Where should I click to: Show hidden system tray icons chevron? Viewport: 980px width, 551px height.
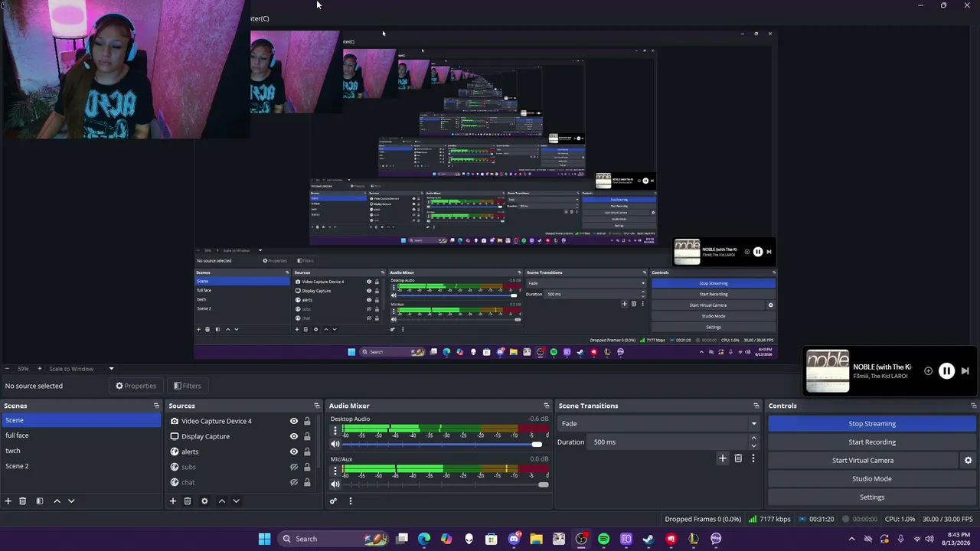tap(851, 539)
